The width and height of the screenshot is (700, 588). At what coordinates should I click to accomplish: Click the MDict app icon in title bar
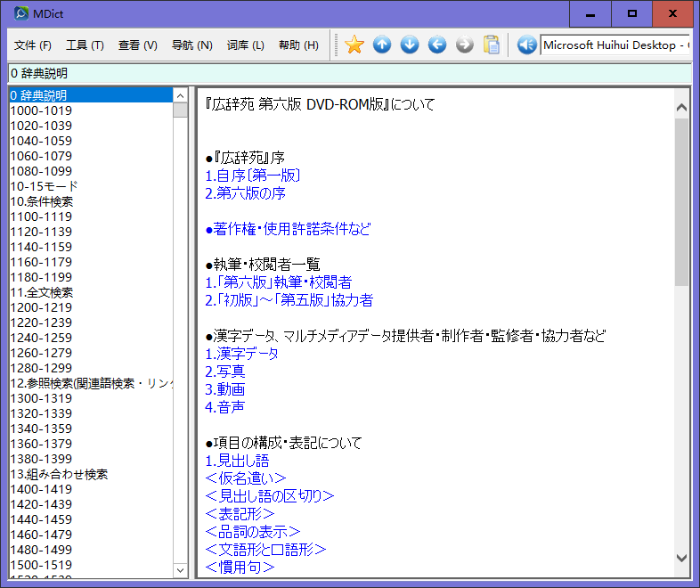(x=20, y=12)
